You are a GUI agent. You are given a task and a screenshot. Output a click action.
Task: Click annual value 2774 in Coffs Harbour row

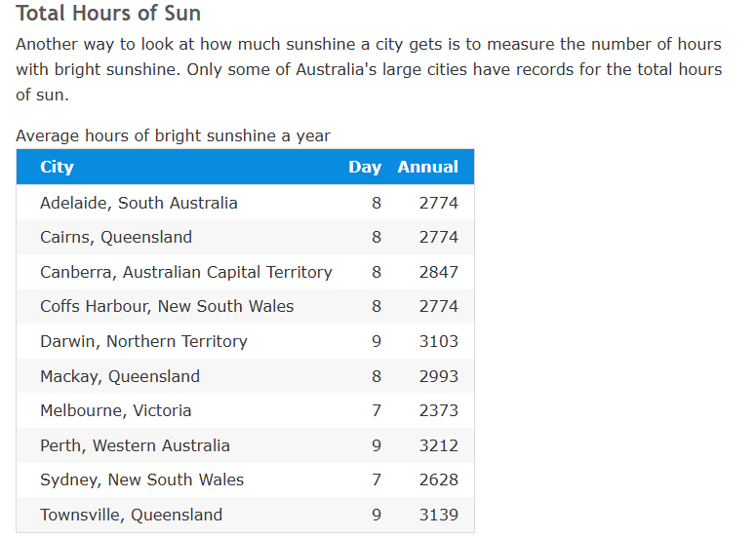point(438,306)
